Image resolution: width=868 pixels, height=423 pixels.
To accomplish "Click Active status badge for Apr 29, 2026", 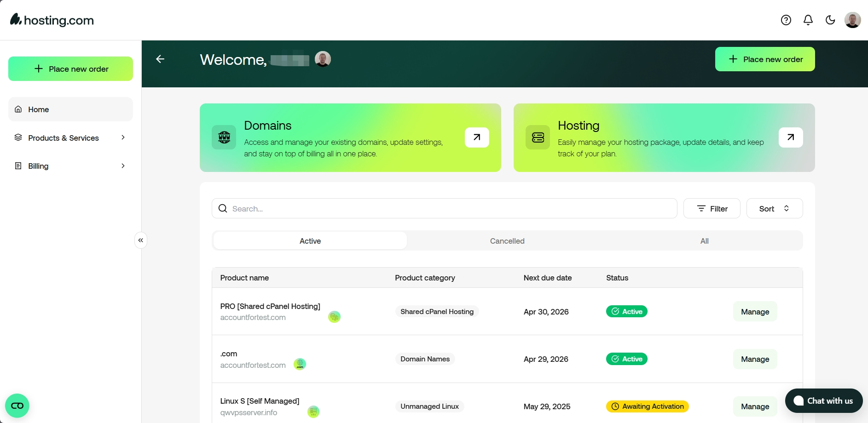I will click(627, 359).
